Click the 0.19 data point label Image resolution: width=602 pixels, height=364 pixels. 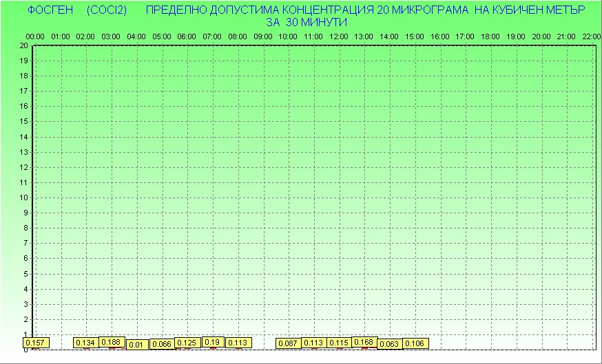click(212, 342)
